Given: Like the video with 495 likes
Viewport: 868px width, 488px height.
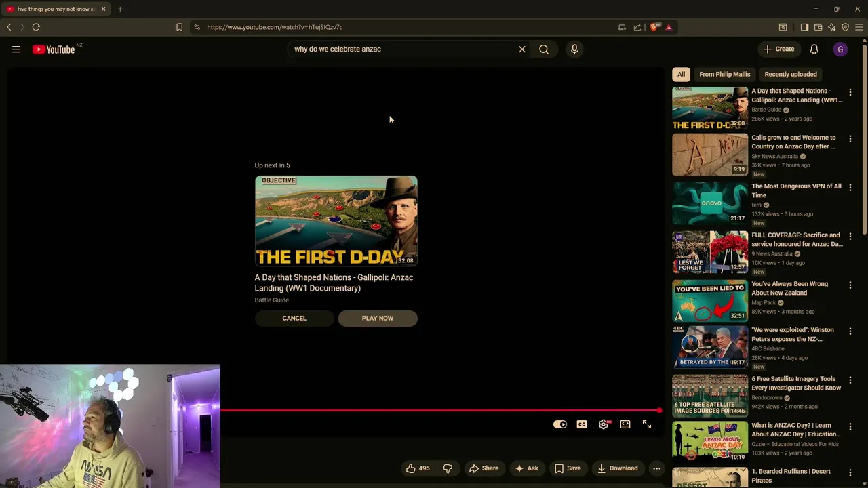Looking at the screenshot, I should [418, 468].
